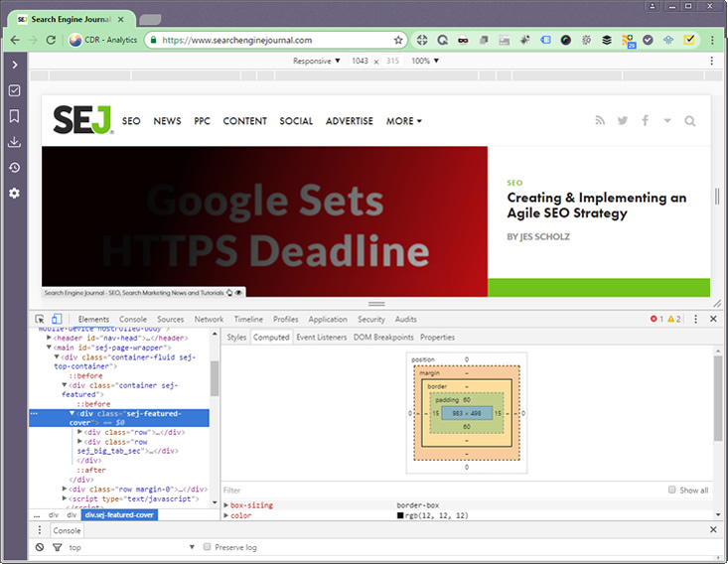Expand the div class row node
Viewport: 728px width, 564px height.
79,432
